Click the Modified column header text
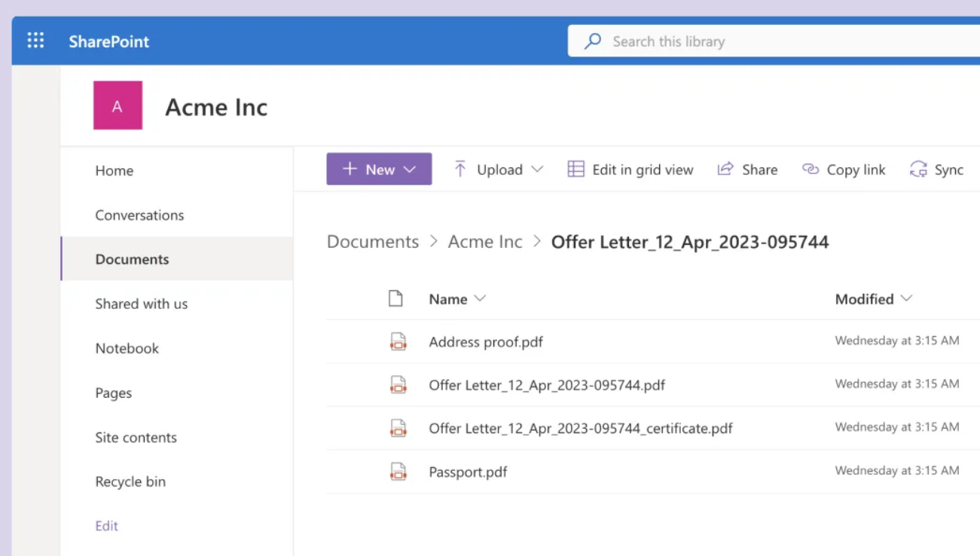The image size is (980, 556). pyautogui.click(x=864, y=299)
